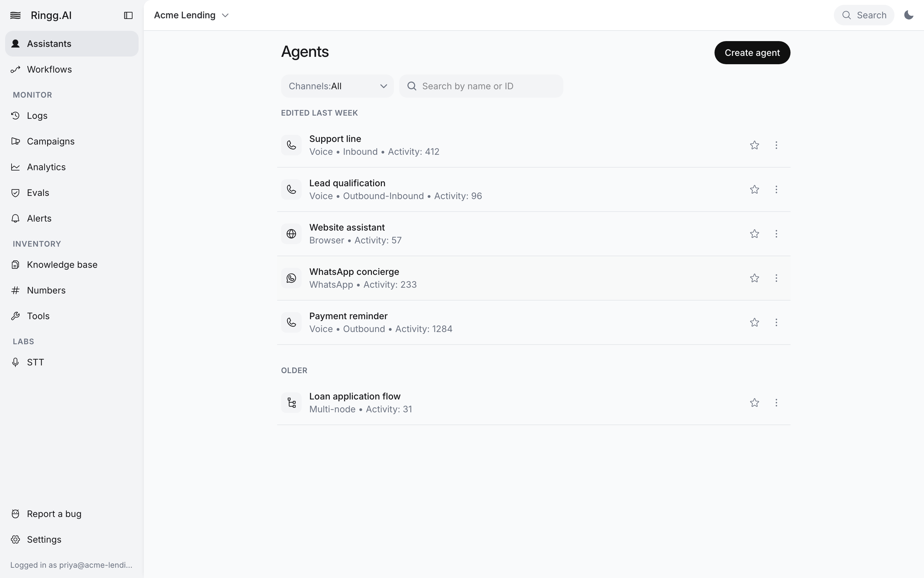Star the Payment reminder agent
This screenshot has width=924, height=578.
click(754, 323)
